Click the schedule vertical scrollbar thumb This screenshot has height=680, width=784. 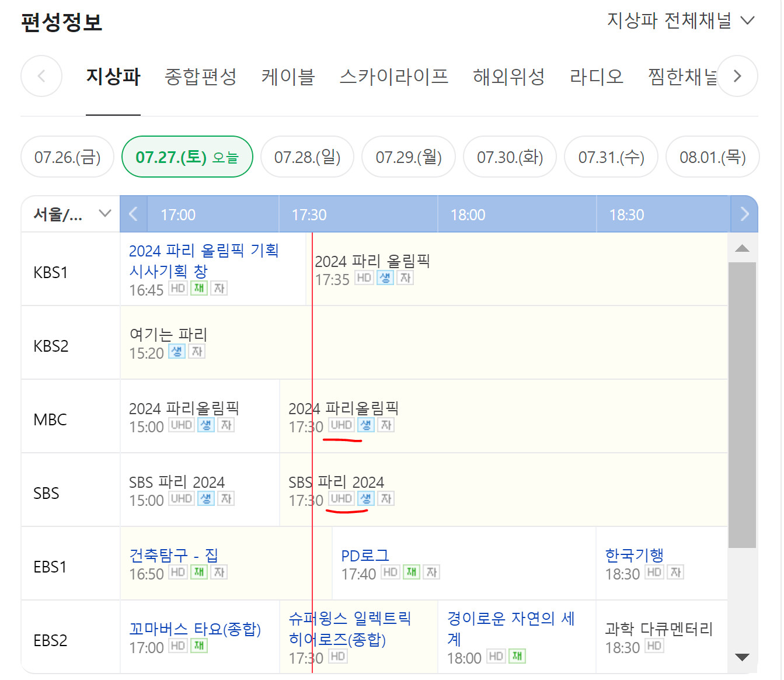pyautogui.click(x=743, y=405)
